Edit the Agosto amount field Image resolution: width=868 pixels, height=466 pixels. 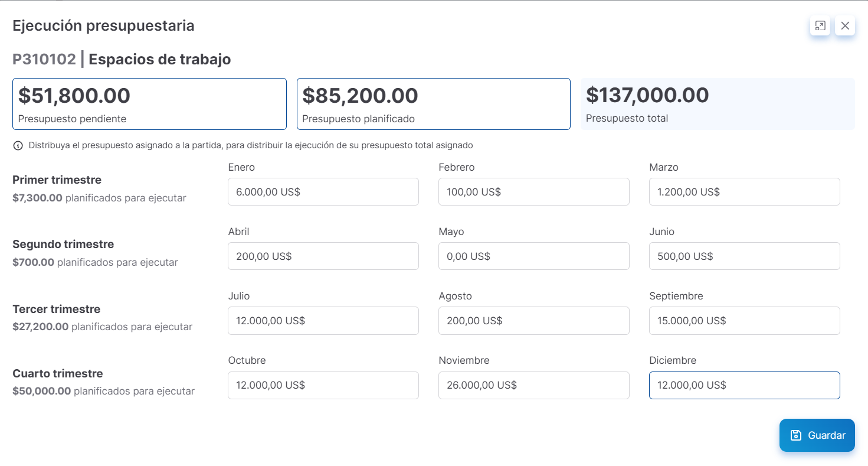pyautogui.click(x=533, y=321)
